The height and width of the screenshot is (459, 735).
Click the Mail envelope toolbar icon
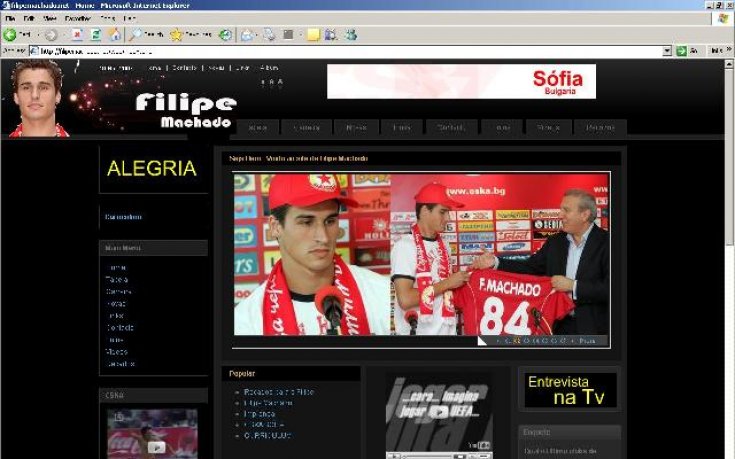point(247,35)
